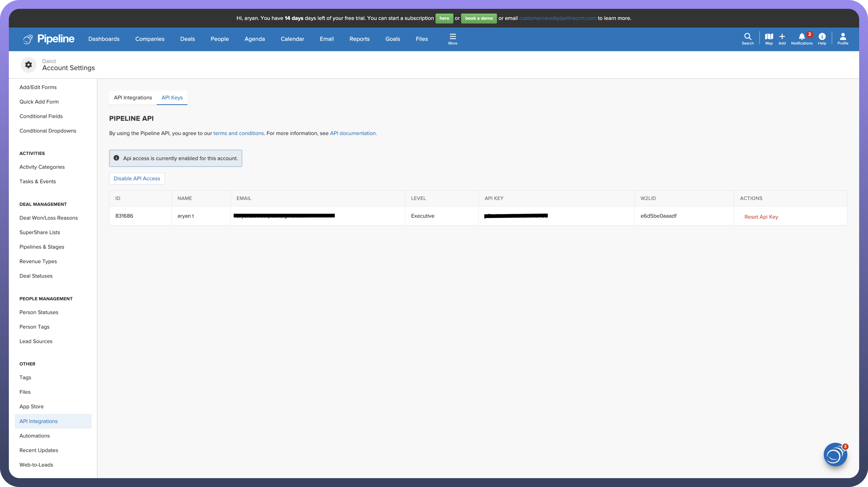Click the green book a demo button
The image size is (868, 487).
tap(479, 18)
